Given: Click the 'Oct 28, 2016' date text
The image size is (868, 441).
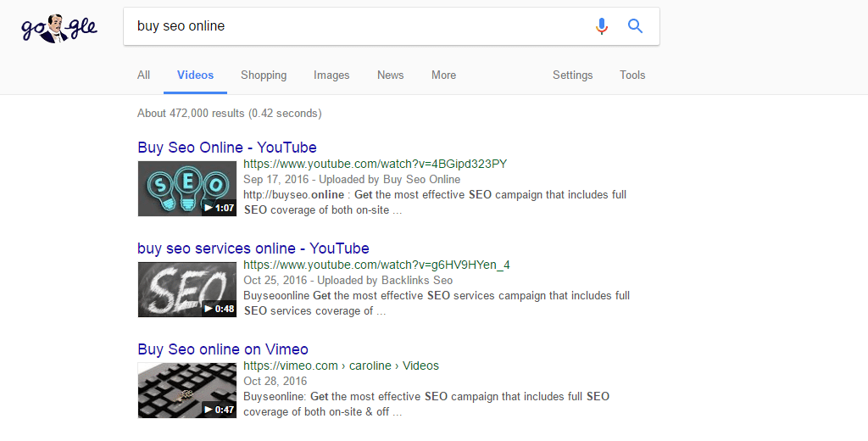Looking at the screenshot, I should point(275,381).
